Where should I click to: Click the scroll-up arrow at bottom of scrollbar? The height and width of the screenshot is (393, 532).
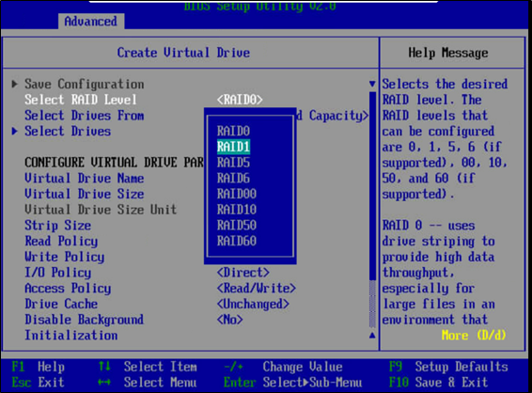click(x=372, y=336)
